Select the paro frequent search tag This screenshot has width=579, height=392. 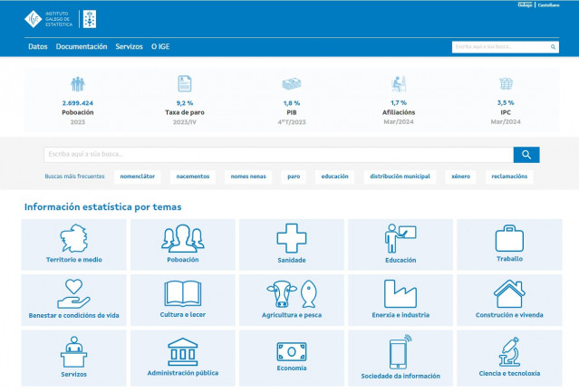294,177
